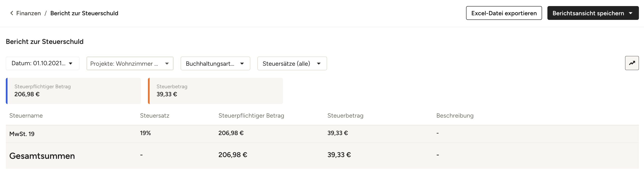Go to Finanzen breadcrumb link

[29, 13]
